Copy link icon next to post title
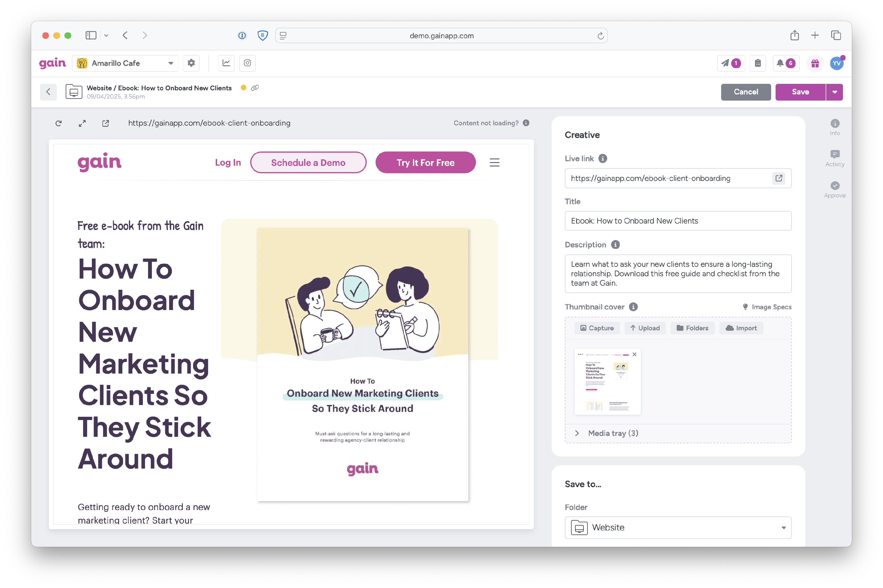883x588 pixels. pos(255,88)
